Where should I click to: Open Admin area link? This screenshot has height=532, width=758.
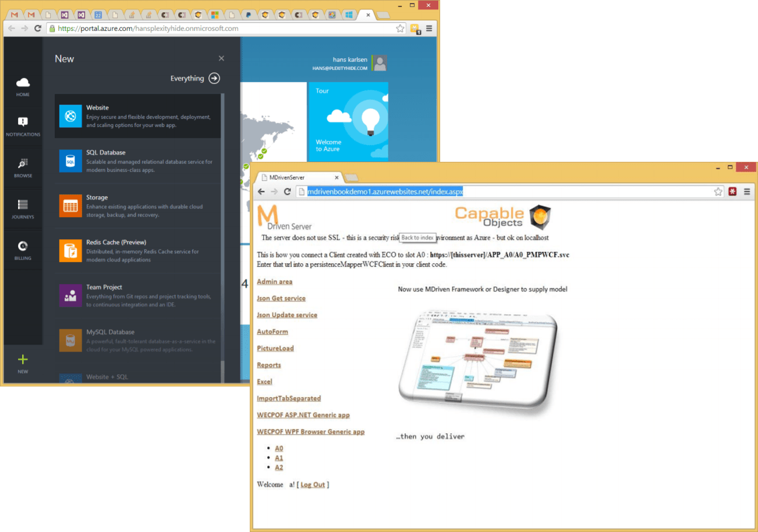(275, 282)
